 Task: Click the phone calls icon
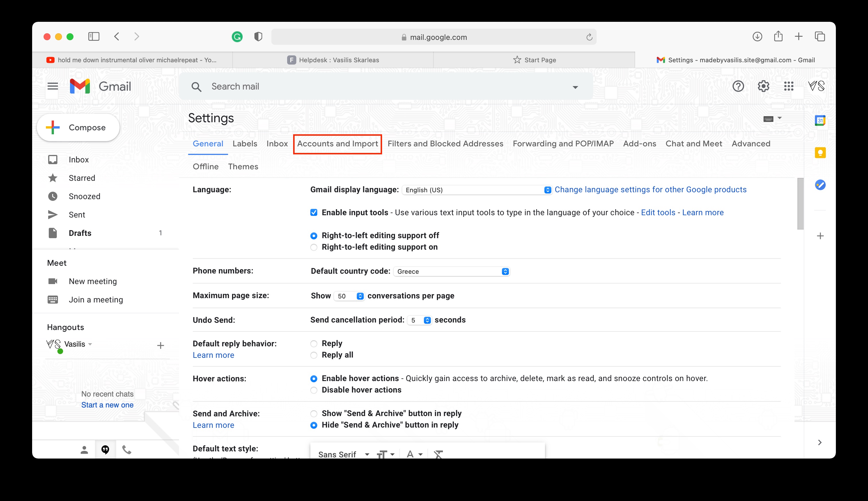(x=126, y=450)
